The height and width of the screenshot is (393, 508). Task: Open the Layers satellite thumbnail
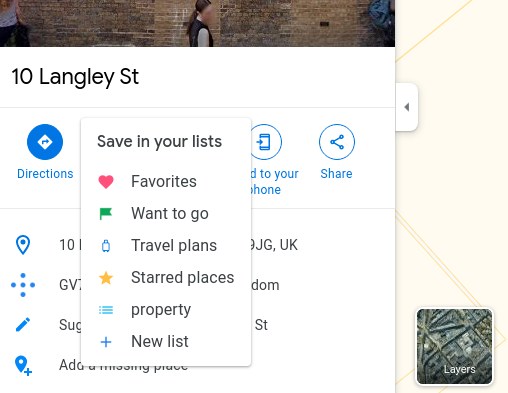[455, 346]
